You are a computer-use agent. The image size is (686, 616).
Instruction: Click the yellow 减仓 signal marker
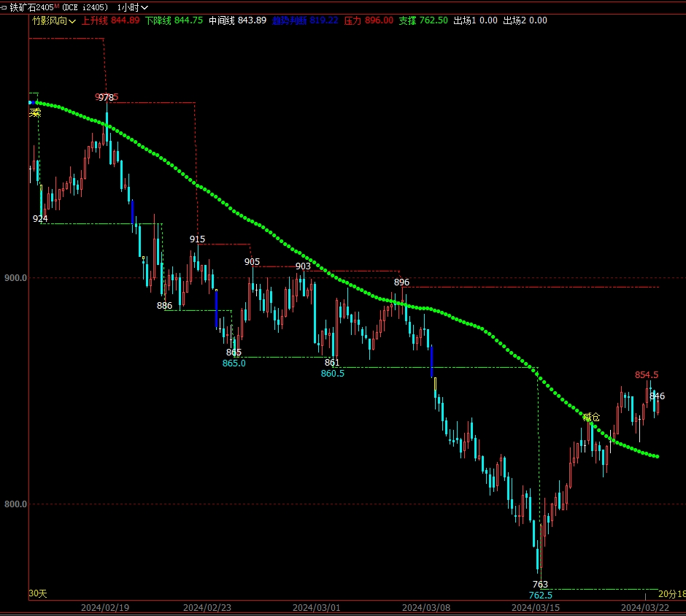(x=591, y=417)
